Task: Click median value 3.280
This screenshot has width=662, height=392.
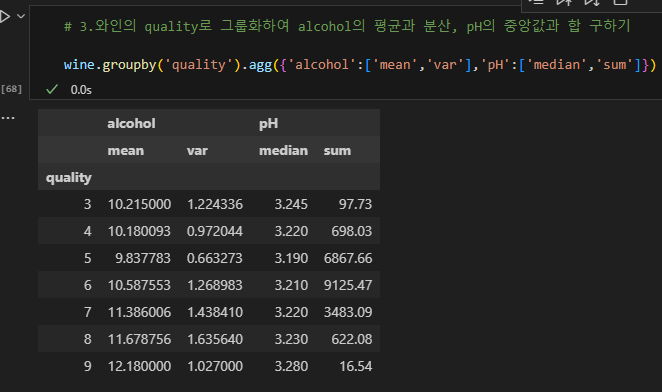Action: click(x=291, y=366)
